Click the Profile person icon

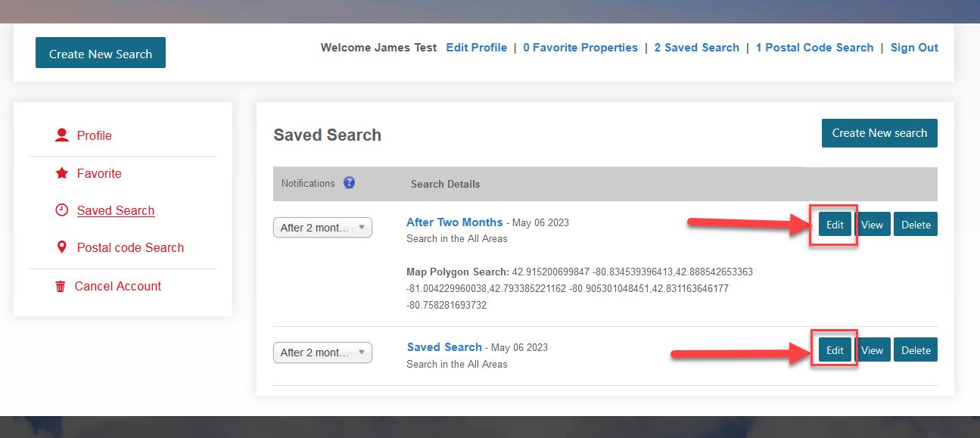62,135
